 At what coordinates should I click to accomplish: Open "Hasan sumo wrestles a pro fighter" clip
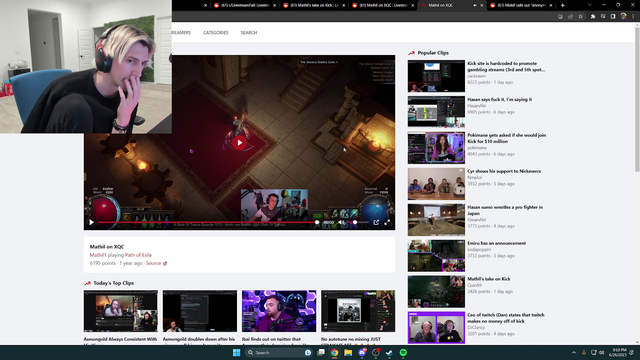[505, 210]
